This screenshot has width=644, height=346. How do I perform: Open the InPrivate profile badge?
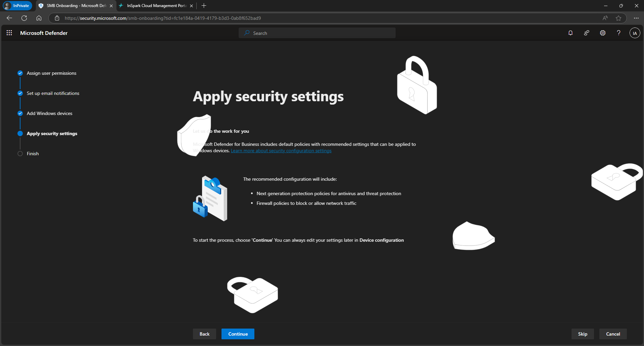pos(17,6)
